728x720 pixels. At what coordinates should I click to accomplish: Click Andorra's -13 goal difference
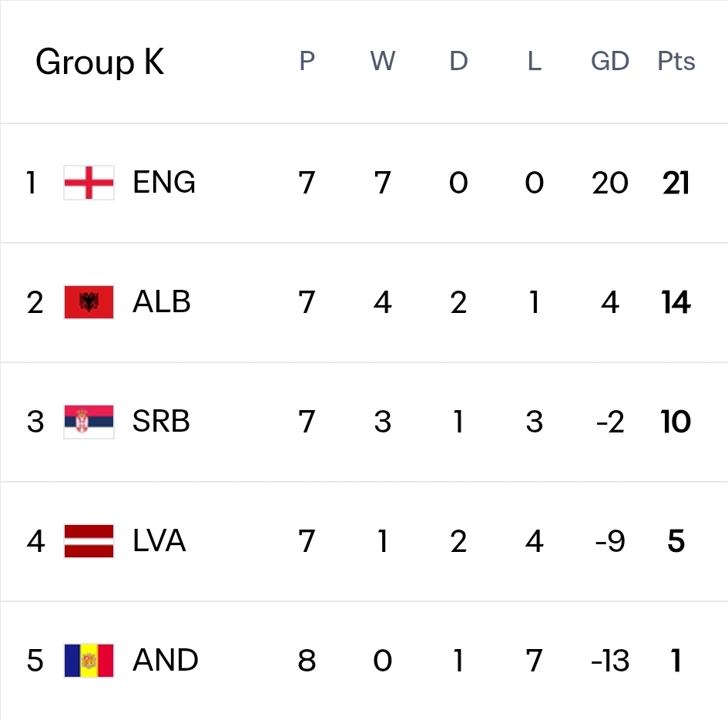[610, 661]
